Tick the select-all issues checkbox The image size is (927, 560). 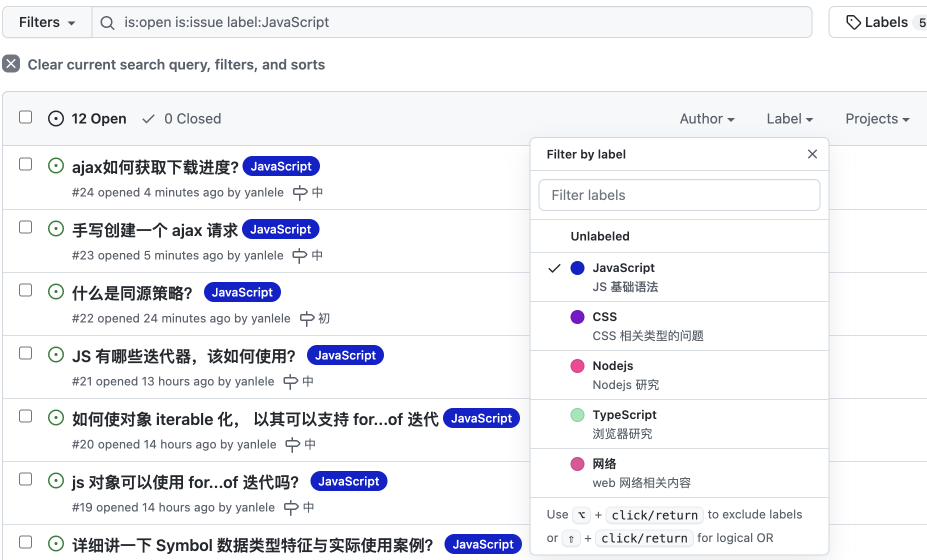pyautogui.click(x=25, y=117)
